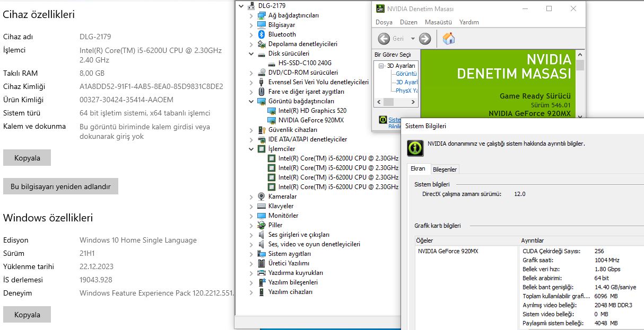Expand the Ağ bağdaştırıcıları node
Image resolution: width=644 pixels, height=330 pixels.
pos(251,15)
